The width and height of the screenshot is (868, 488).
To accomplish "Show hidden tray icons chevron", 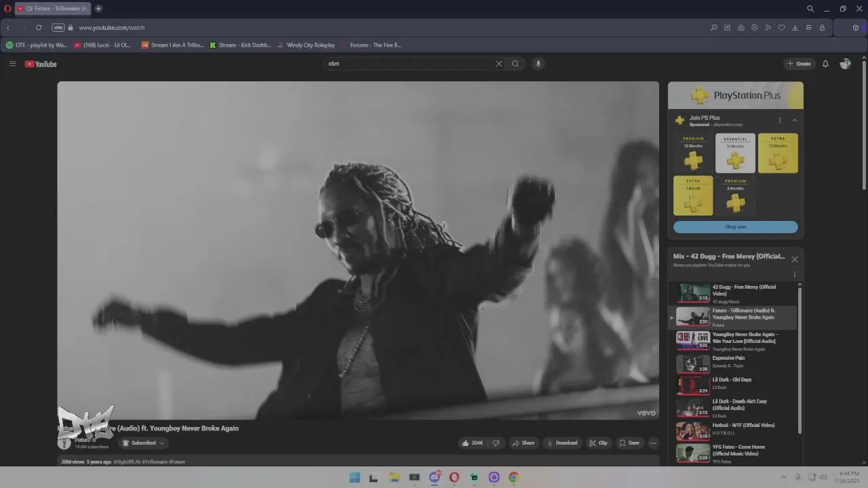I will 783,478.
